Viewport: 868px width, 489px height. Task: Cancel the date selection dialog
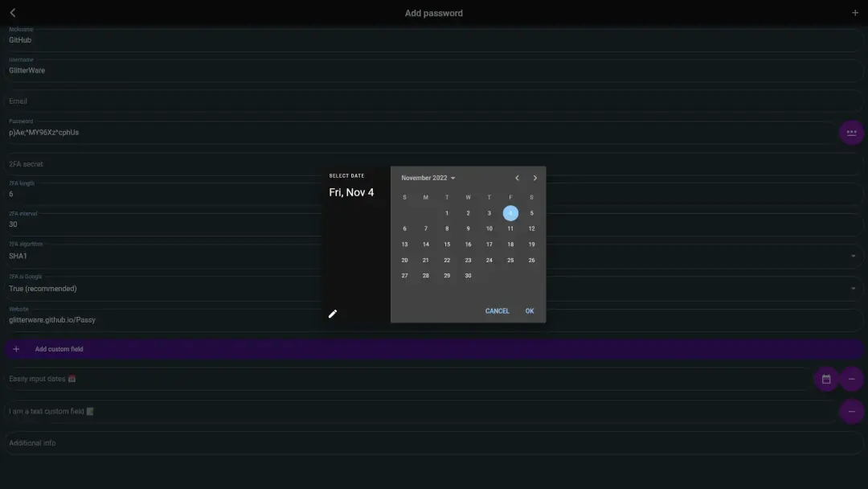tap(497, 310)
